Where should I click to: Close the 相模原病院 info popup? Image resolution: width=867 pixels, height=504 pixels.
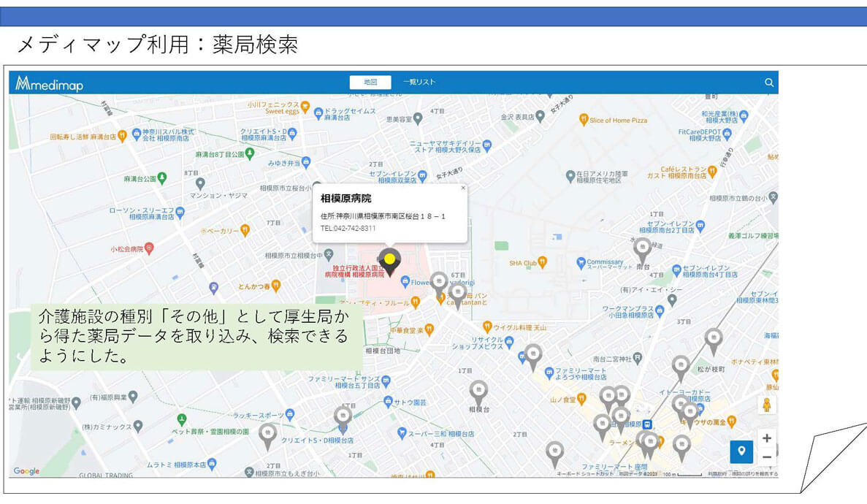pos(462,188)
